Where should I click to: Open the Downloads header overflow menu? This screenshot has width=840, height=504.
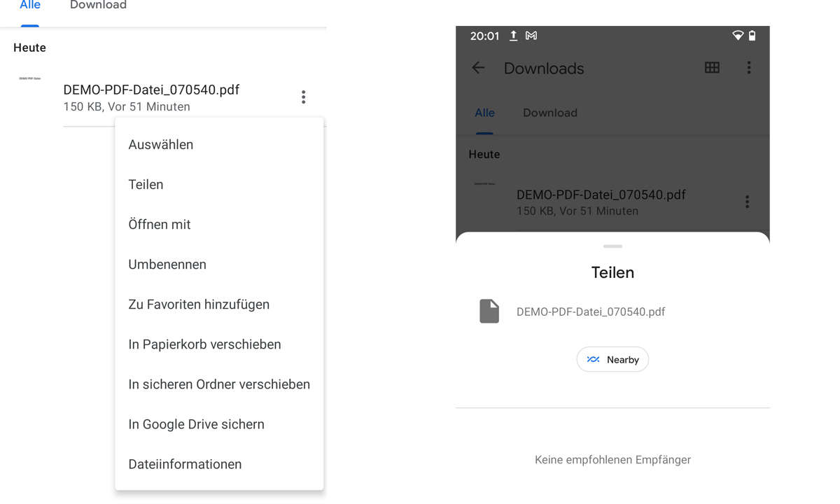[x=748, y=68]
